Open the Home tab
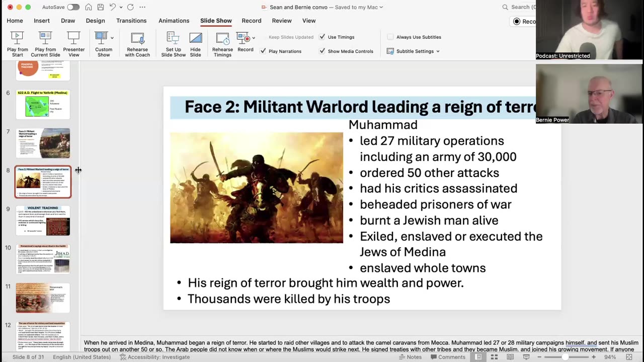Screen dimensions: 644x362 click(15, 21)
